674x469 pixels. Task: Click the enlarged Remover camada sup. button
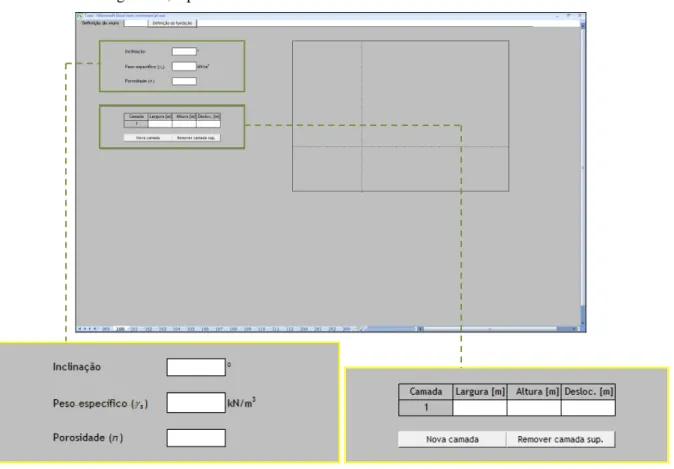(561, 439)
